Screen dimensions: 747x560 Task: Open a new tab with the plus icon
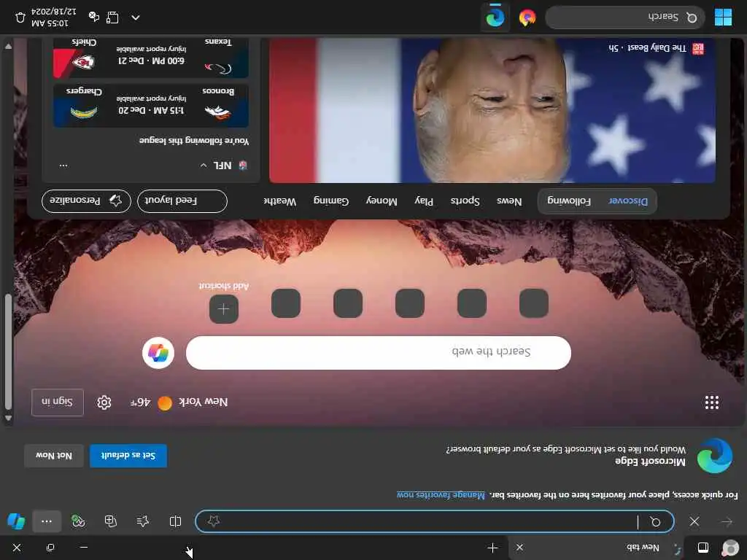(492, 548)
